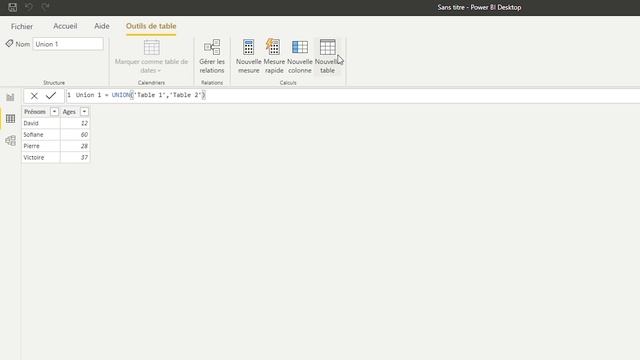640x360 pixels.
Task: Open Marquer comme table de dates
Action: point(151,57)
